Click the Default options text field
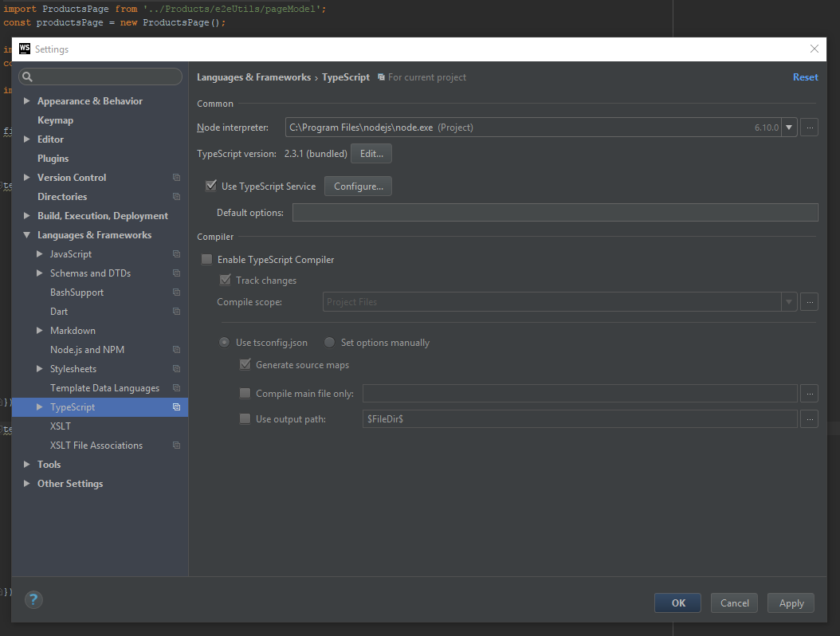Screen dimensions: 840x636 pos(555,212)
